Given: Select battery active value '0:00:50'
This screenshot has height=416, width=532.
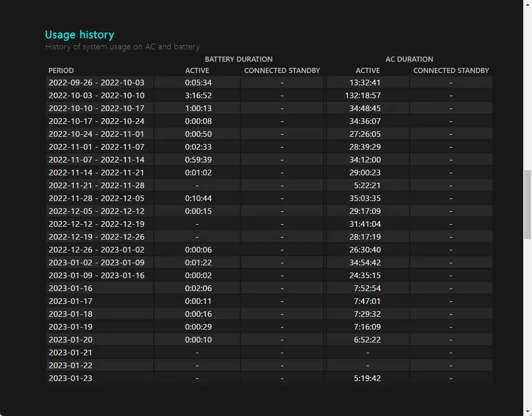Looking at the screenshot, I should 198,134.
